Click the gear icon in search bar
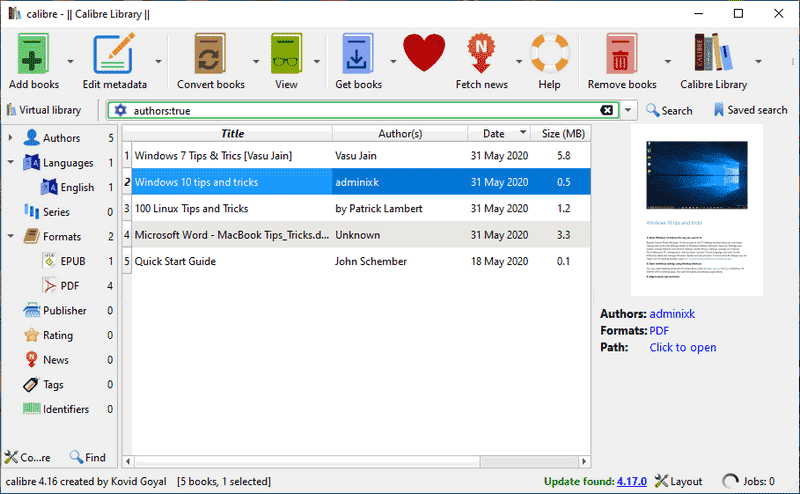Image resolution: width=800 pixels, height=494 pixels. (120, 110)
